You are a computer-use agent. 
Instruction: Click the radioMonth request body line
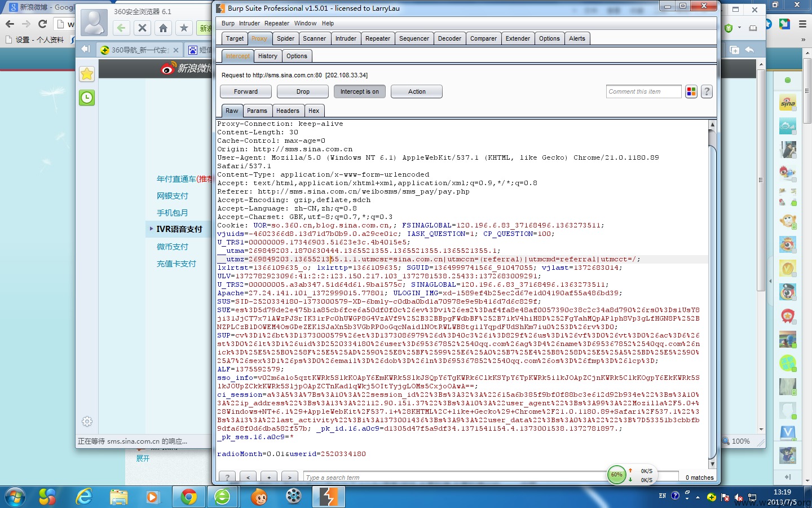(x=292, y=454)
